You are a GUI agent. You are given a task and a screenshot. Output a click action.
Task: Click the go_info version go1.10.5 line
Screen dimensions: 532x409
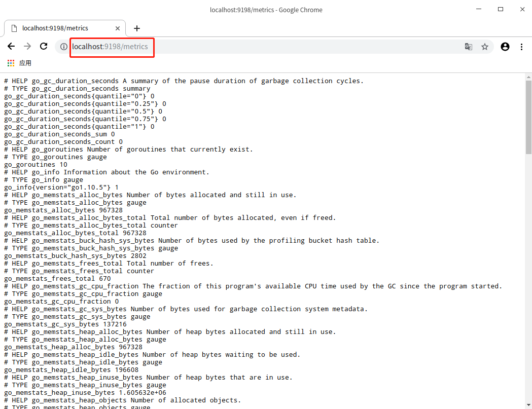[61, 188]
